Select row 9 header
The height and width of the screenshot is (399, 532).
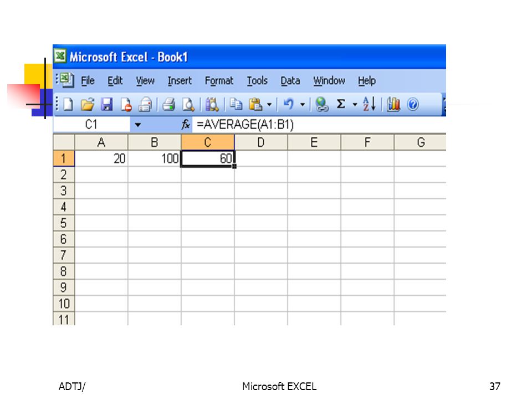point(64,288)
